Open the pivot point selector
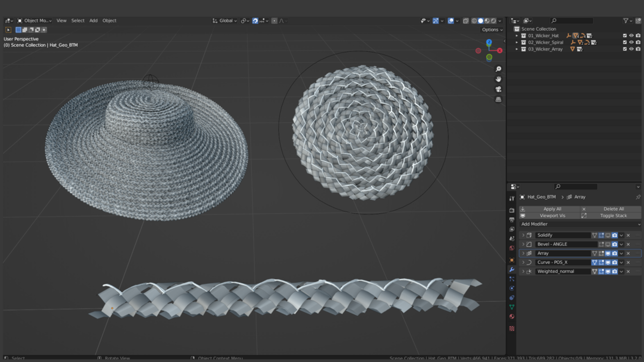644x362 pixels. [245, 21]
